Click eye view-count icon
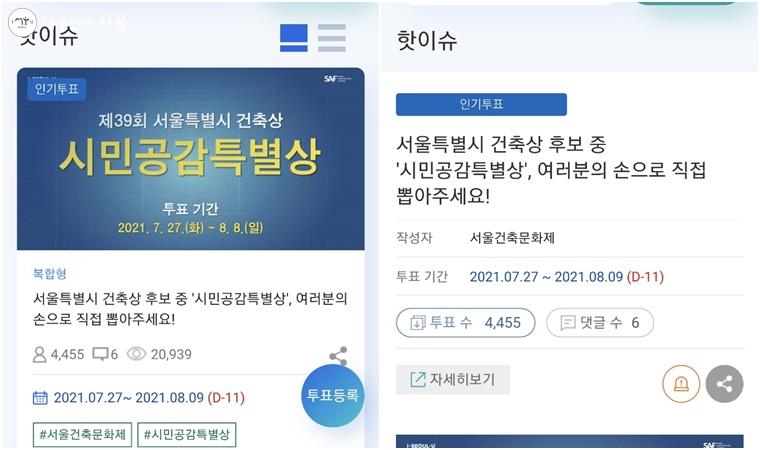760x450 pixels. 136,354
